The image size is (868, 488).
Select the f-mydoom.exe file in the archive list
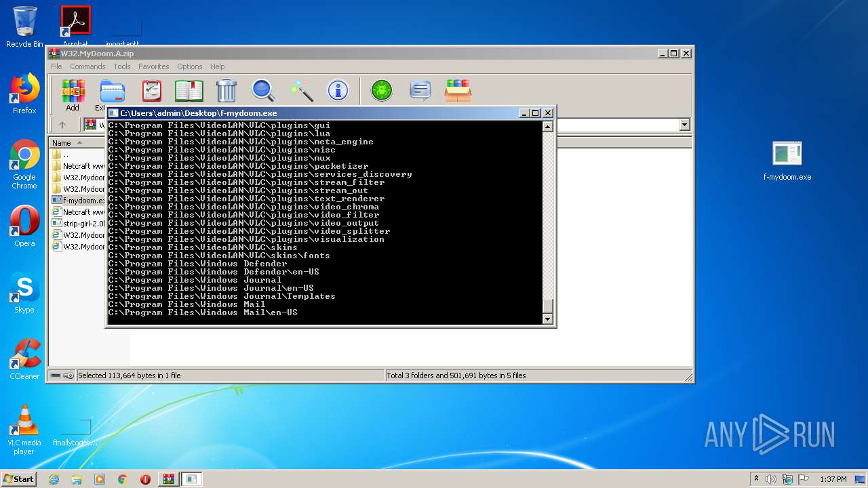(x=78, y=201)
